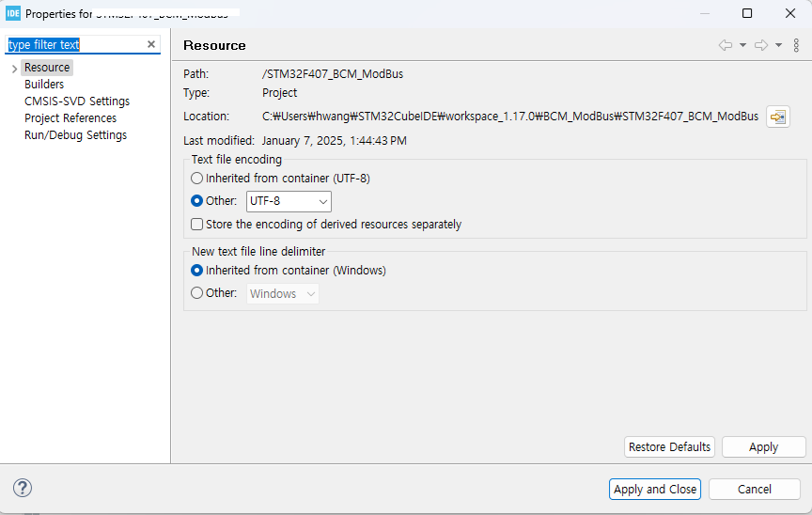Select Resource in the properties tree
Screen dimensions: 812x515
[x=47, y=68]
